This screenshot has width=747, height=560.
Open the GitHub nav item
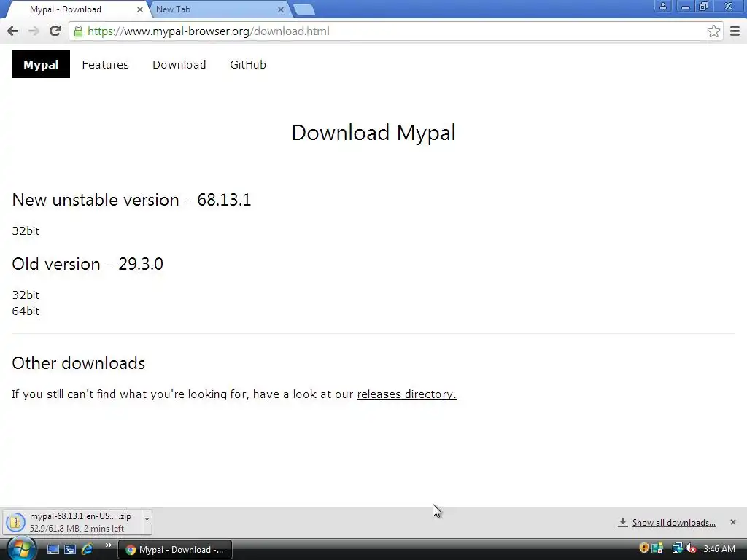(x=248, y=65)
